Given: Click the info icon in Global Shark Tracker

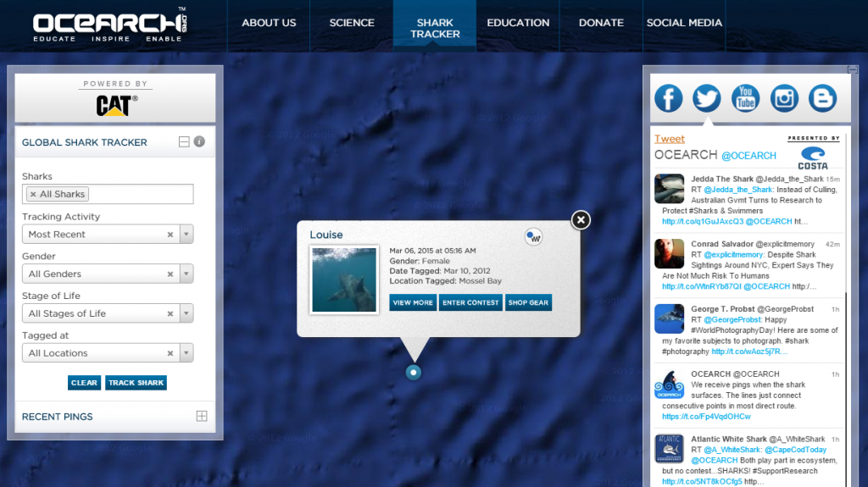Looking at the screenshot, I should tap(199, 141).
